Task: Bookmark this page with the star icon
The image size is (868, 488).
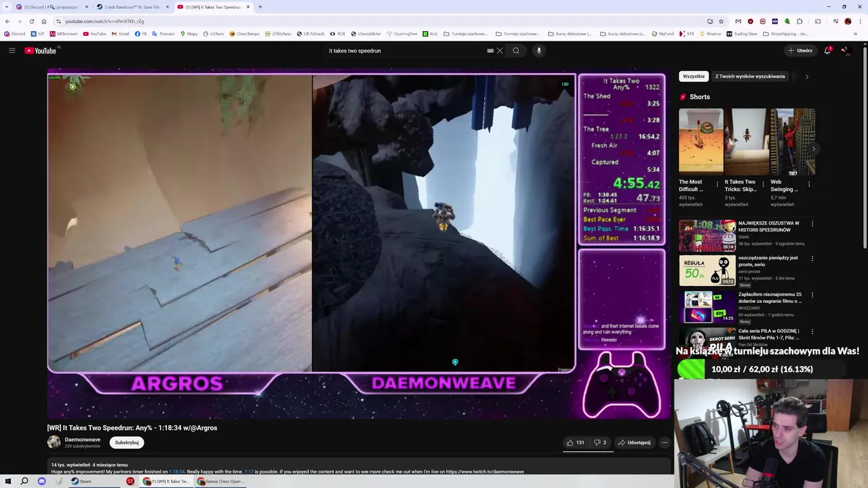Action: click(721, 21)
